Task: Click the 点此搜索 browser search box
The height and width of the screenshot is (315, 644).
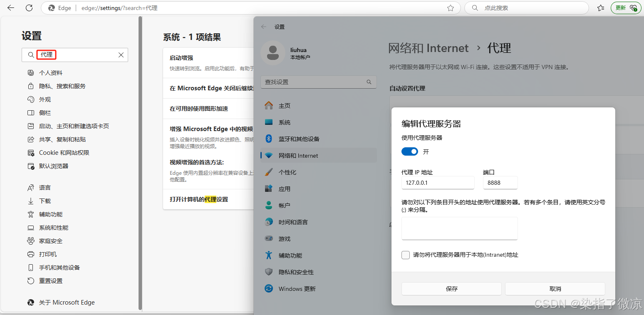Action: point(526,8)
